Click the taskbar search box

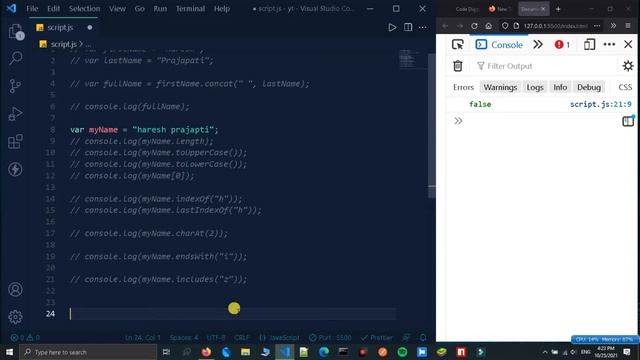88,352
